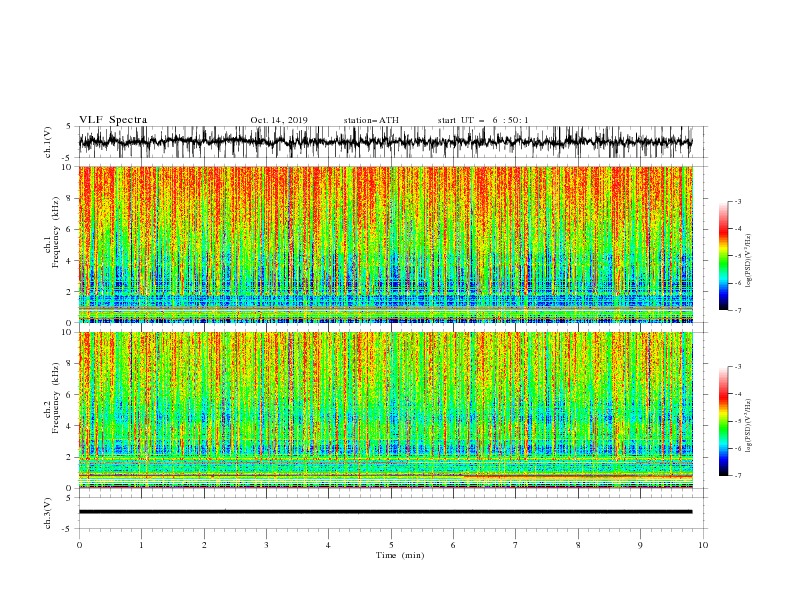Viewport: 792px width, 612px height.
Task: Click the '5' tick on the ch.1(V) axis
Action: [69, 127]
